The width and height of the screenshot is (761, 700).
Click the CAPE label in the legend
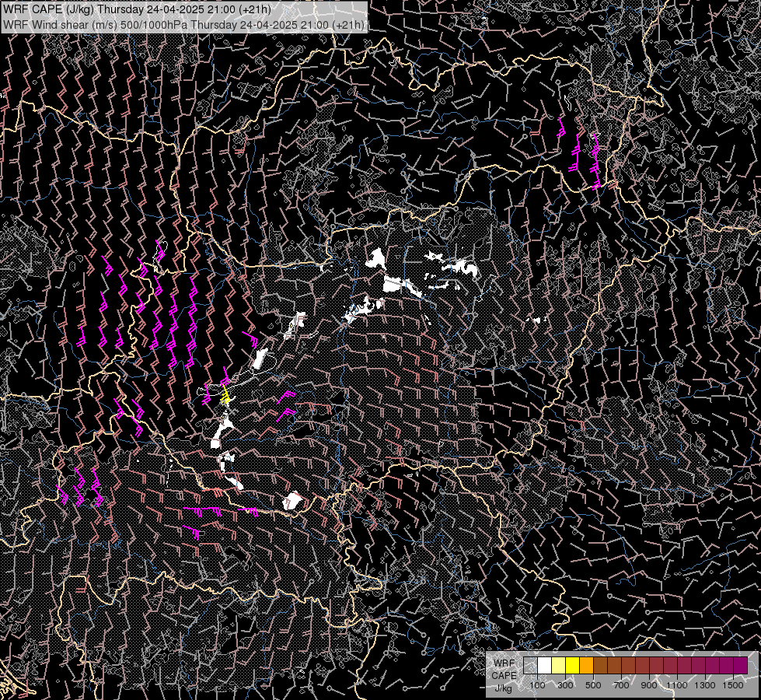[x=504, y=676]
